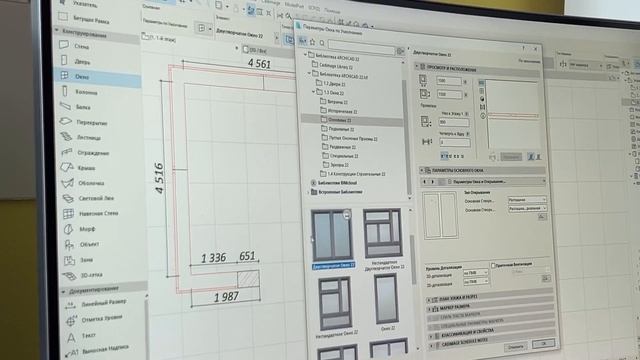The width and height of the screenshot is (640, 360).
Task: Click the favorites star icon in dialog
Action: coord(312,42)
